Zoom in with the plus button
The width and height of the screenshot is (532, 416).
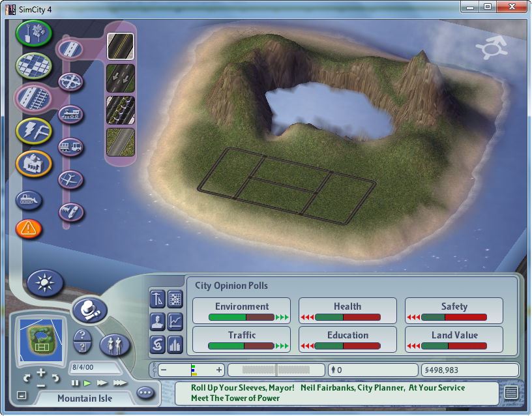pos(41,372)
